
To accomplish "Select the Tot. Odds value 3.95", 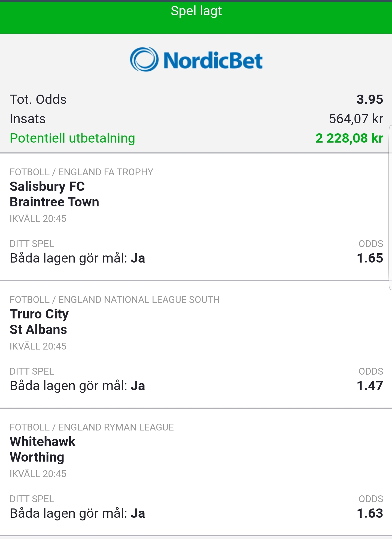I will 370,99.
